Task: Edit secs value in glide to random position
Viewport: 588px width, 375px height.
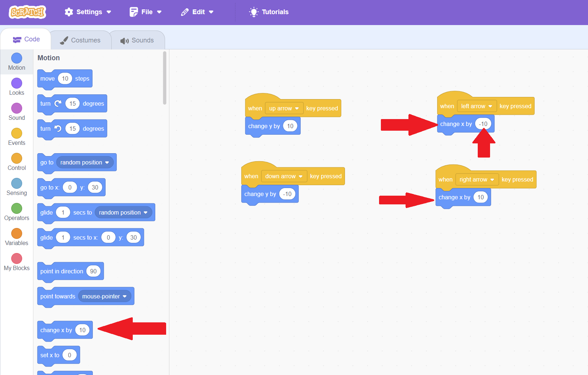Action: click(63, 212)
